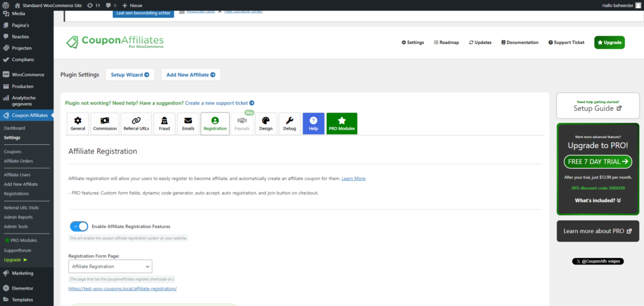Viewport: 644px width, 306px height.
Task: Open Settings in the plugin header
Action: click(x=413, y=42)
